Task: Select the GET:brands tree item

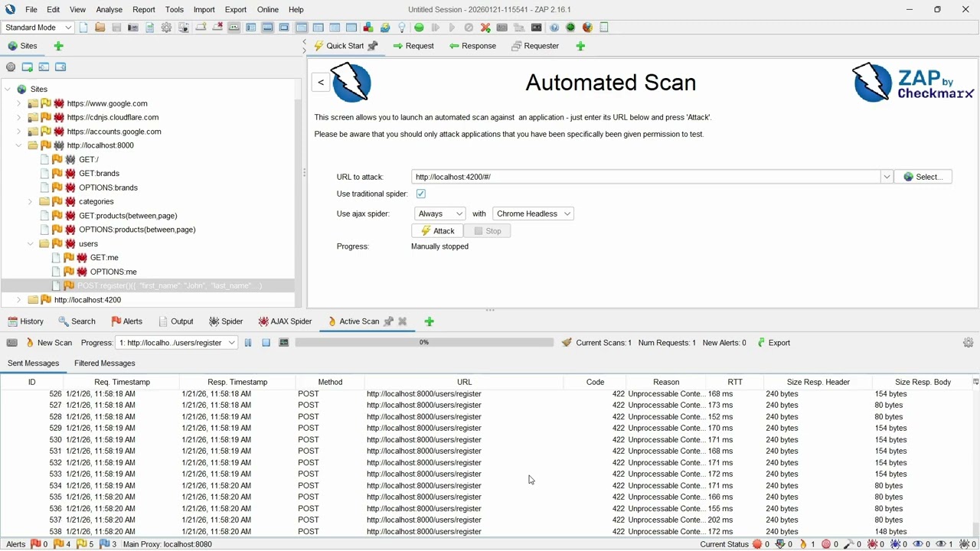Action: (x=99, y=174)
